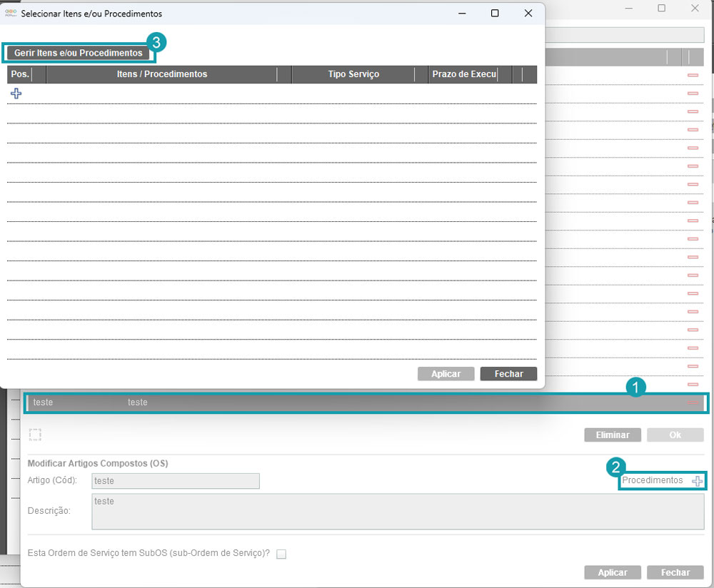
Task: Click the Prazo de Execu column header
Action: click(x=464, y=74)
